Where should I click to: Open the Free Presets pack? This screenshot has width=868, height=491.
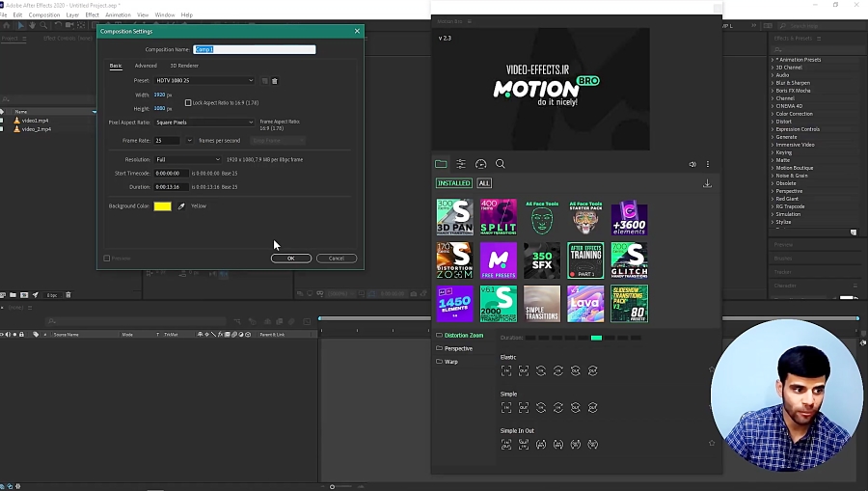(499, 260)
